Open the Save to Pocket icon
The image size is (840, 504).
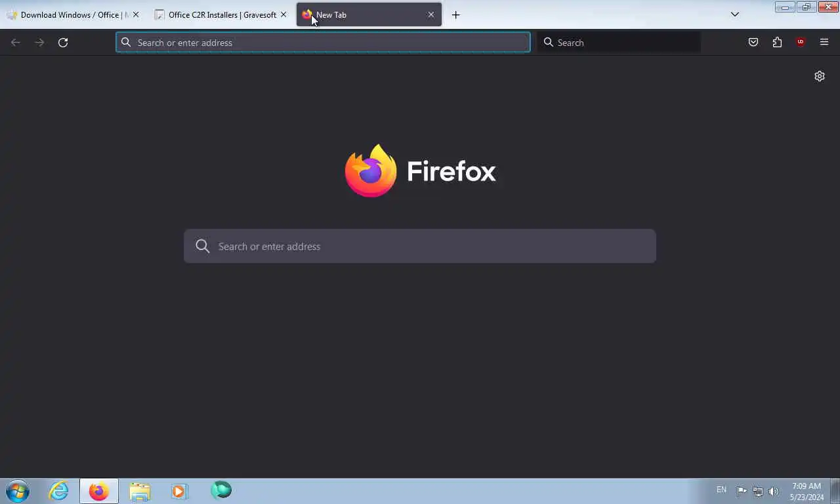click(753, 43)
